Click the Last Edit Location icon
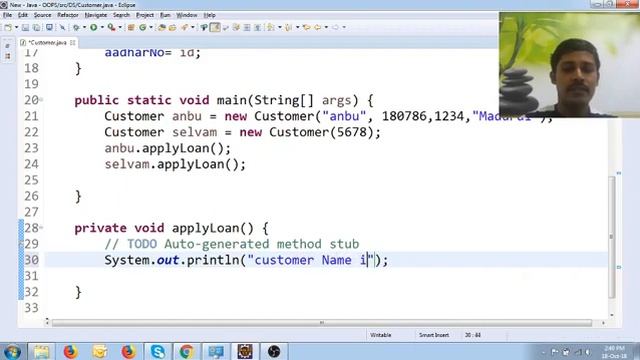 tap(307, 27)
